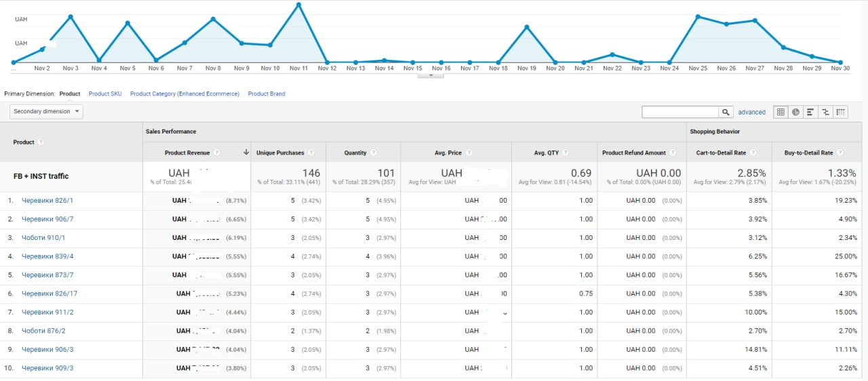Sort by Product Revenue descending arrow
This screenshot has width=868, height=381.
[x=245, y=153]
